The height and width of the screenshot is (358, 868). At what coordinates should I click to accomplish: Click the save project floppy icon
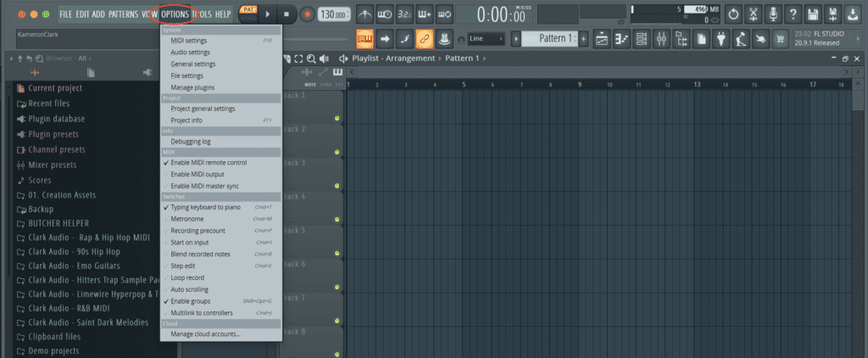[813, 14]
